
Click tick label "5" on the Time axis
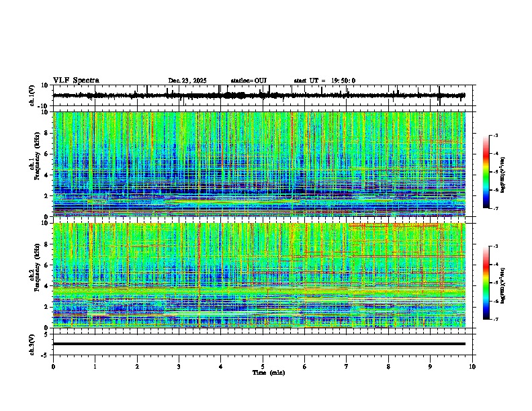(263, 367)
